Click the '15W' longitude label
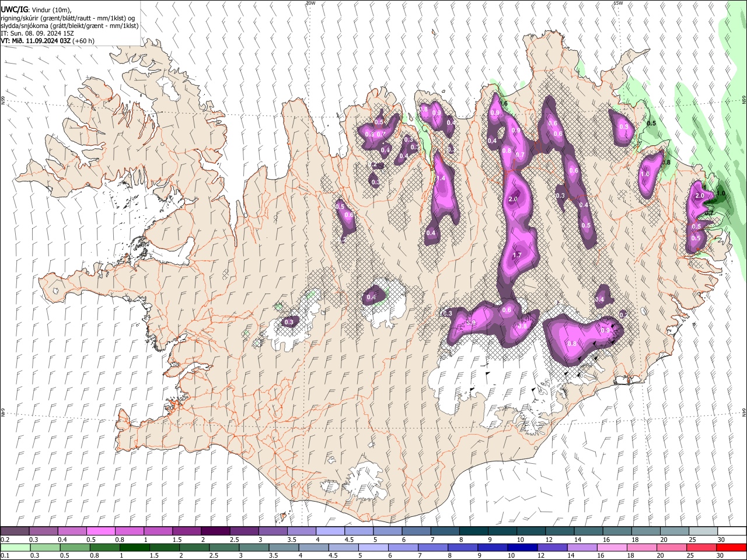Image resolution: width=747 pixels, height=560 pixels. click(x=618, y=3)
